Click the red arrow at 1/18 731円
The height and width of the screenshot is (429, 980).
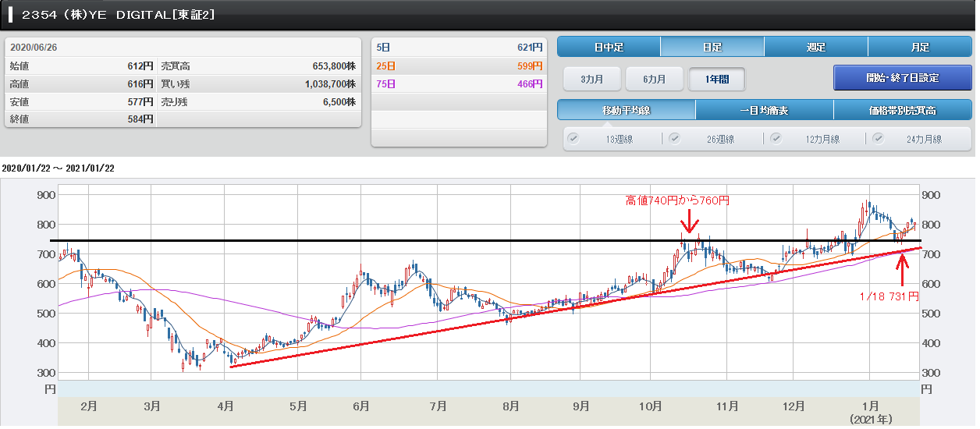(x=903, y=271)
